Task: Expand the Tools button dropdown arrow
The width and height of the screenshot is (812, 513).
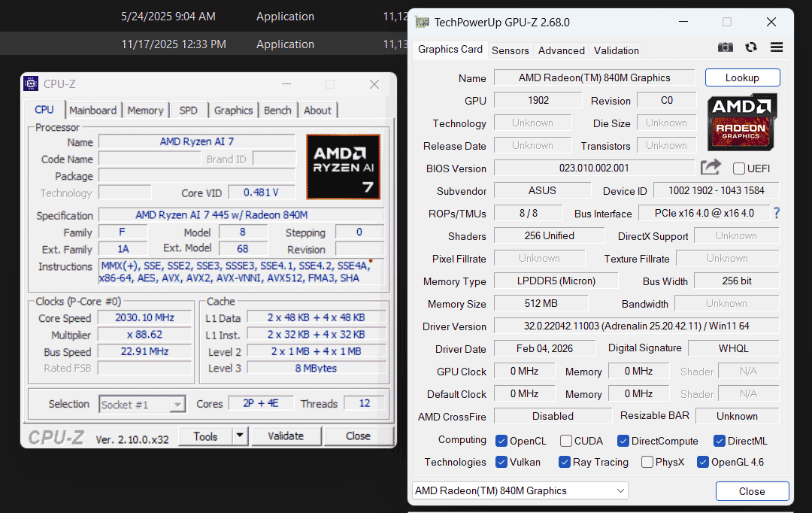Action: pos(240,436)
